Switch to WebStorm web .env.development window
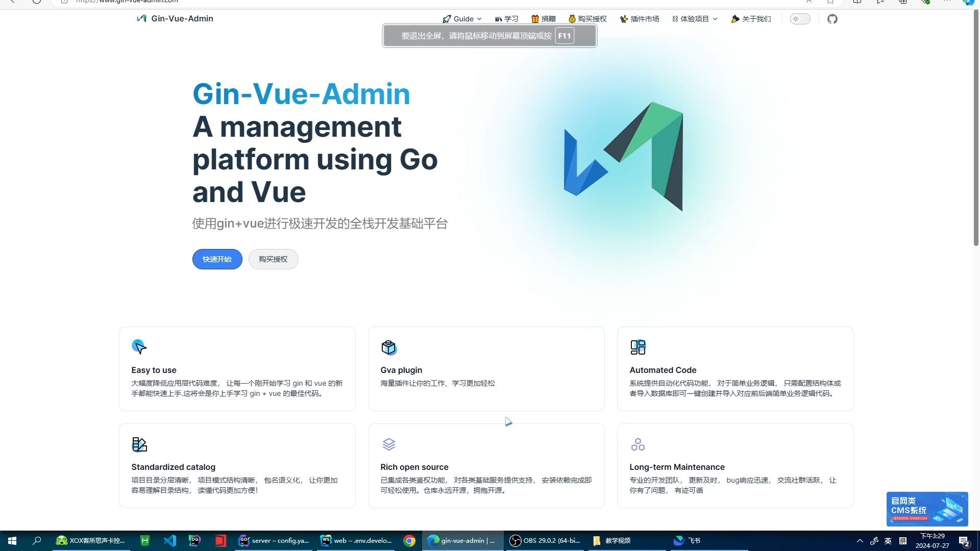The height and width of the screenshot is (551, 980). click(x=357, y=541)
